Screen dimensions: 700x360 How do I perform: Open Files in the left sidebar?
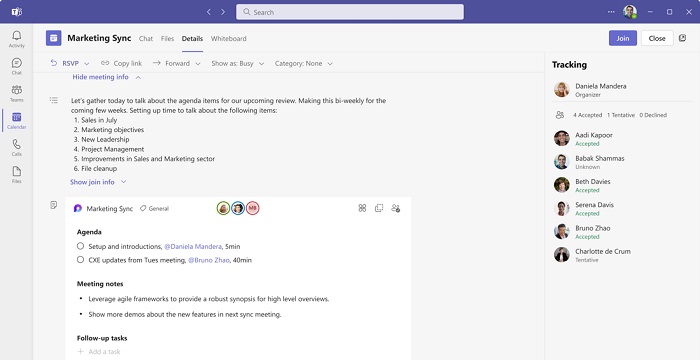[17, 175]
